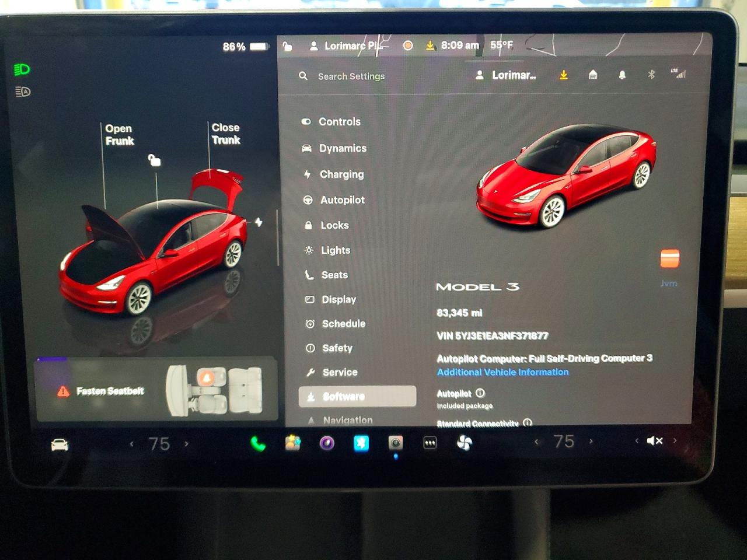This screenshot has width=747, height=560.
Task: Raise volume with right chevron
Action: [675, 440]
